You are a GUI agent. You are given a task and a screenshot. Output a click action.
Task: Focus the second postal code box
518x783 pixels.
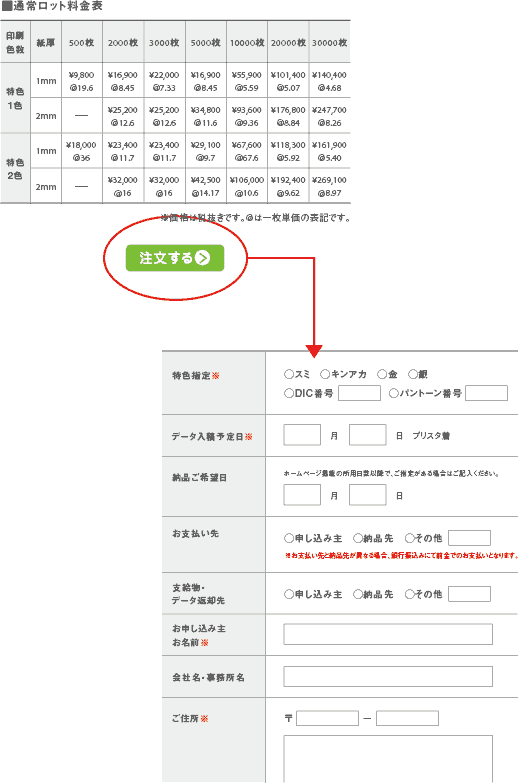[407, 719]
